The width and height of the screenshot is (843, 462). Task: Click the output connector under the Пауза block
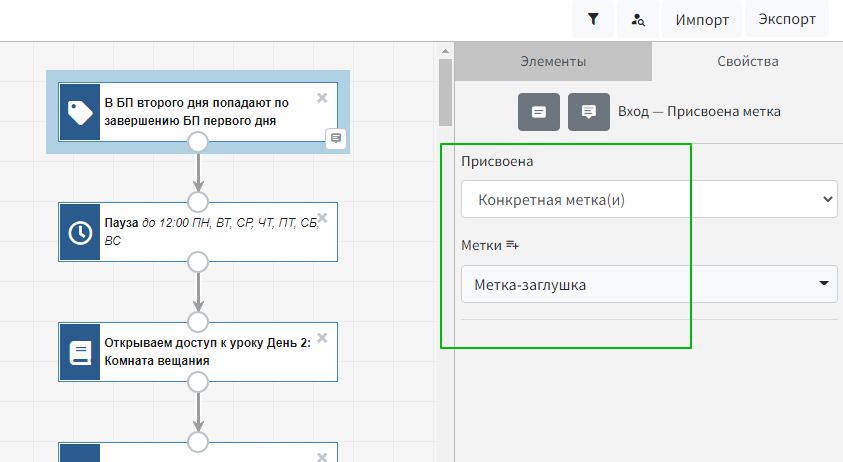coord(198,262)
